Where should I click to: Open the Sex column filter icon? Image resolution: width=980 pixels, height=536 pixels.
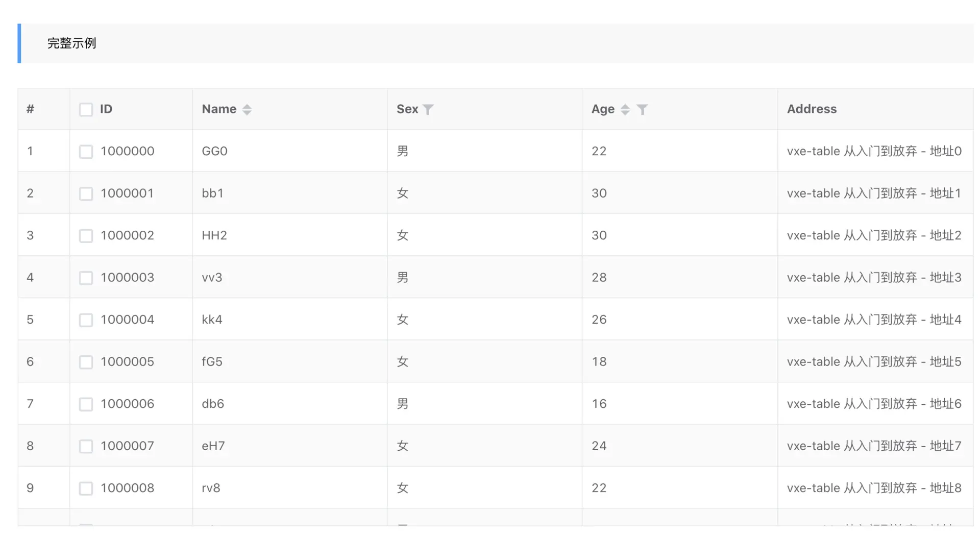coord(428,109)
